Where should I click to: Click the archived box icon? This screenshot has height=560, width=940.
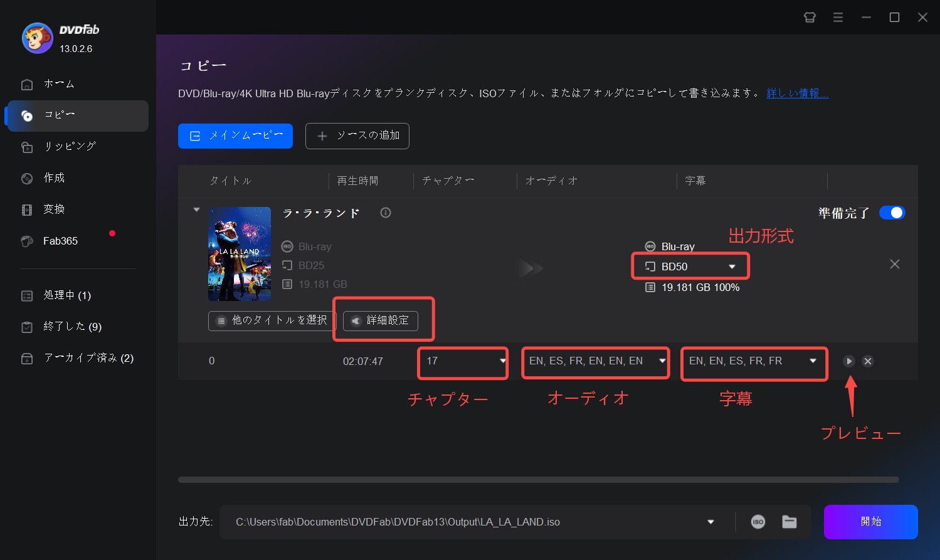(27, 359)
